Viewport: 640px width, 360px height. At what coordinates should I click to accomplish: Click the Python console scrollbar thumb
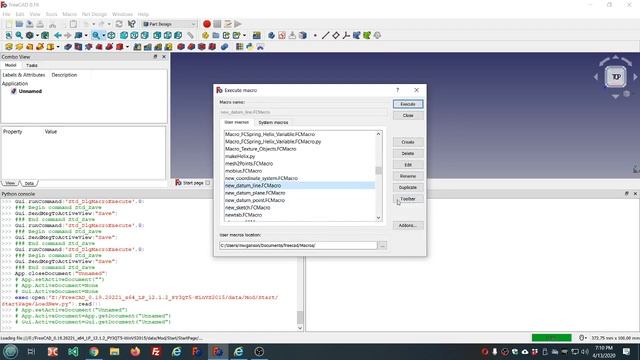[x=300, y=317]
